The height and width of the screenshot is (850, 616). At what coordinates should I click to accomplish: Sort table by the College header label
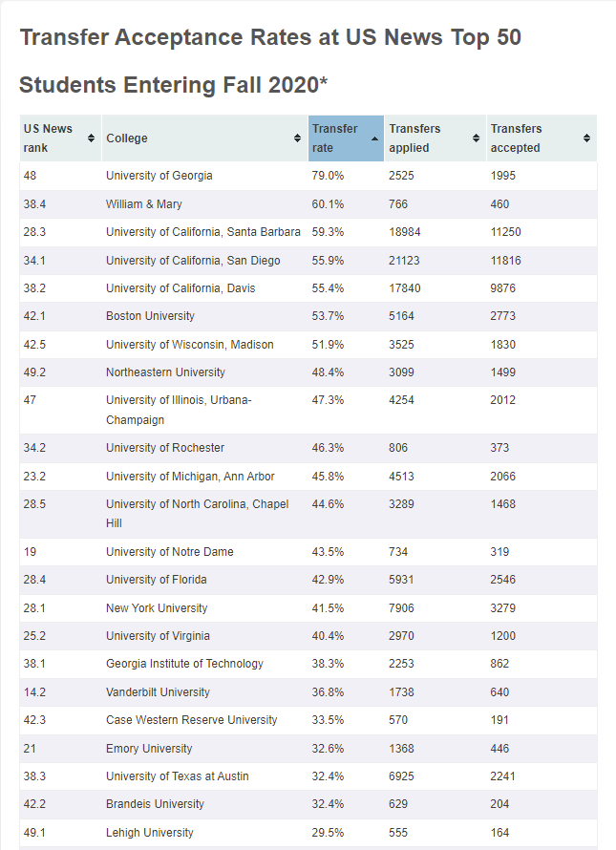[127, 138]
